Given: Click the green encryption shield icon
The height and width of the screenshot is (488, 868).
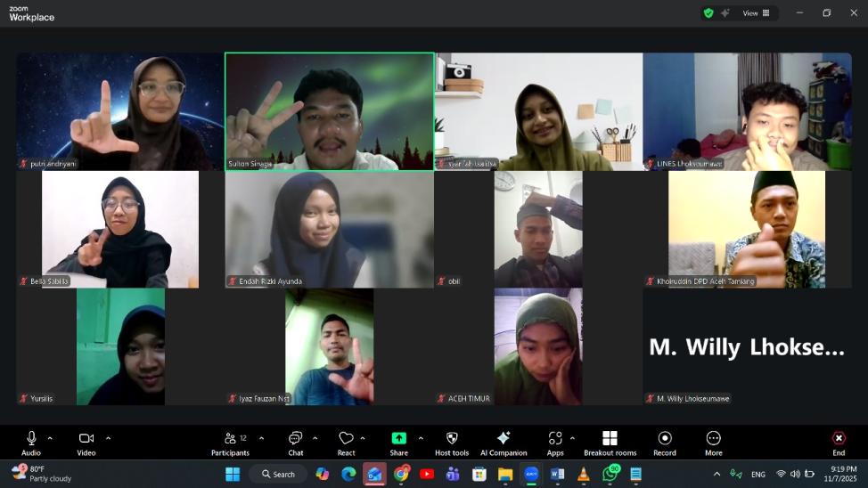Looking at the screenshot, I should [x=708, y=13].
